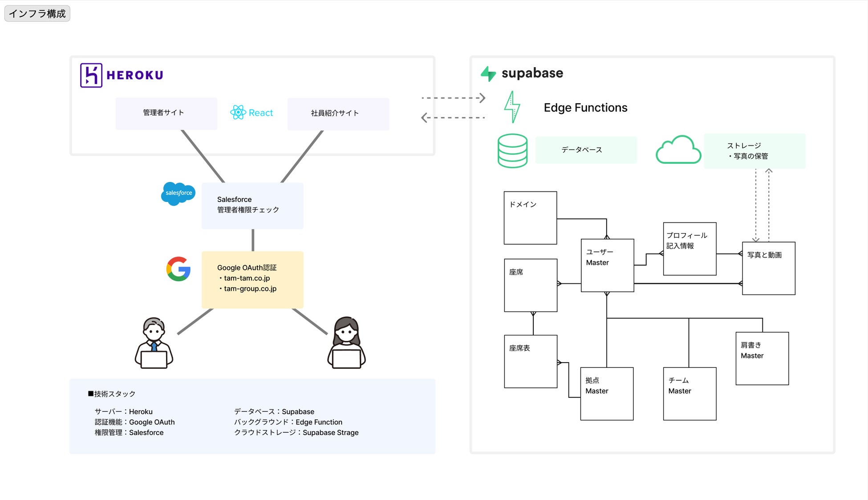Click the green cloud storage icon
868x500 pixels.
coord(678,149)
